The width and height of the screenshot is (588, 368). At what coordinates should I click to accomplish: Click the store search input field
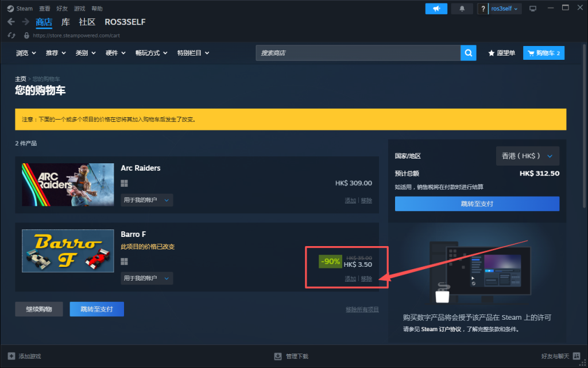tap(357, 53)
